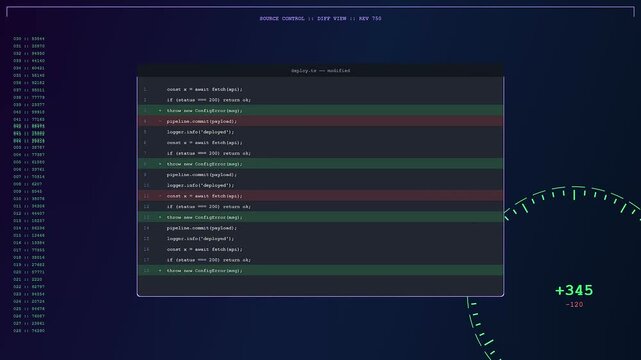Viewport: 641px width, 360px height.
Task: Click the minus marker on removed line 4
Action: [160, 121]
